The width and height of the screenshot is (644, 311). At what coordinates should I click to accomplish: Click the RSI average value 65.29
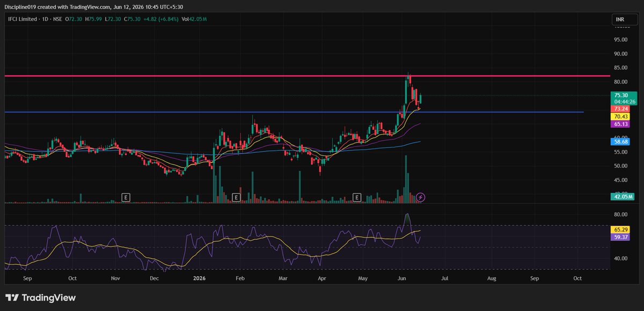point(621,229)
